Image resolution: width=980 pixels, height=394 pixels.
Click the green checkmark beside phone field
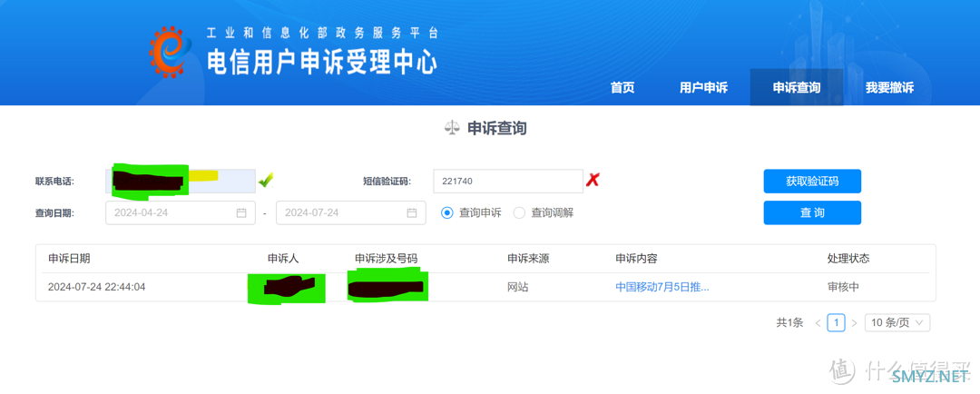point(266,181)
